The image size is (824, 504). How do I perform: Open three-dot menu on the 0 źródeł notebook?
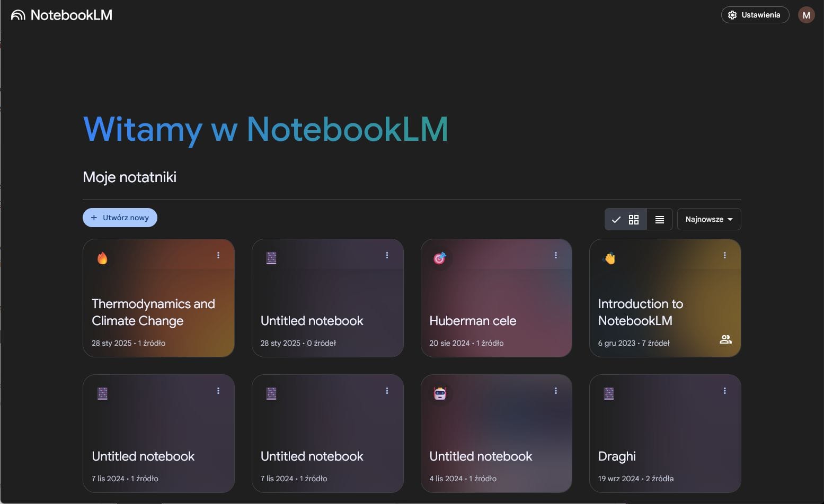click(387, 255)
